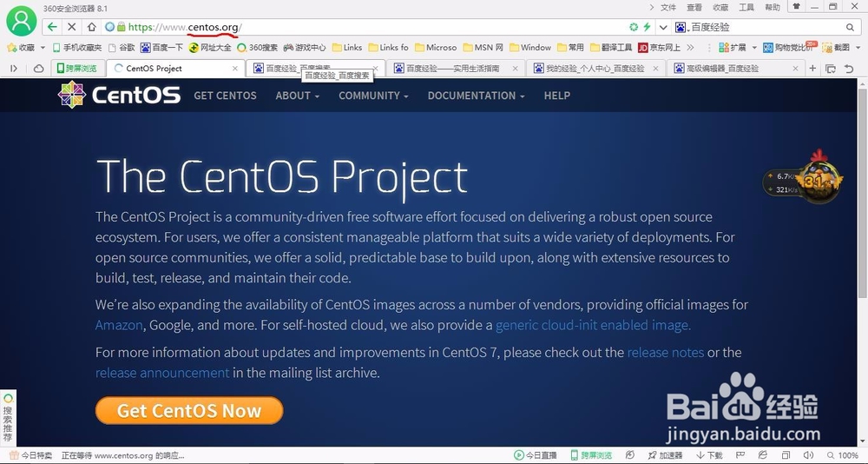Viewport: 868px width, 464px height.
Task: Focus the 百度经验 search input field
Action: (766, 27)
